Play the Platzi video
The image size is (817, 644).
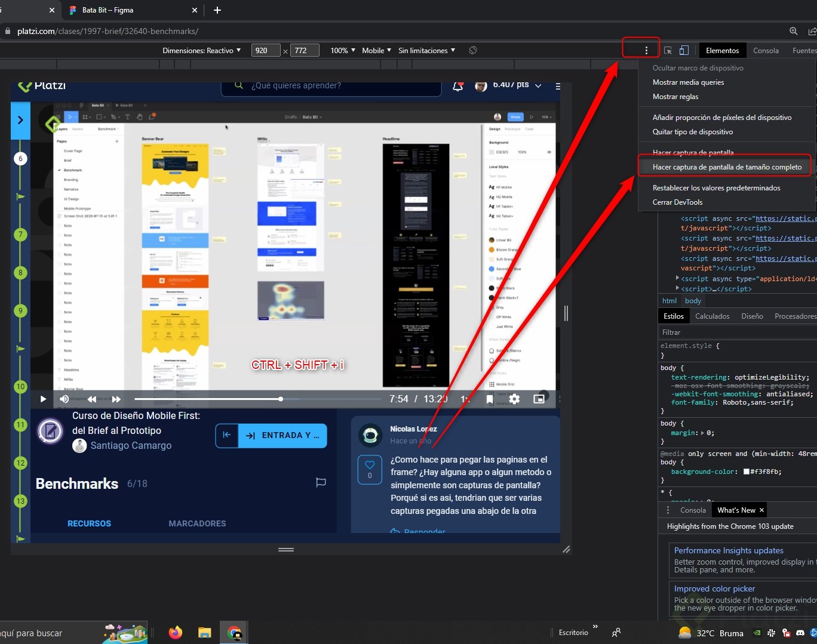[43, 399]
